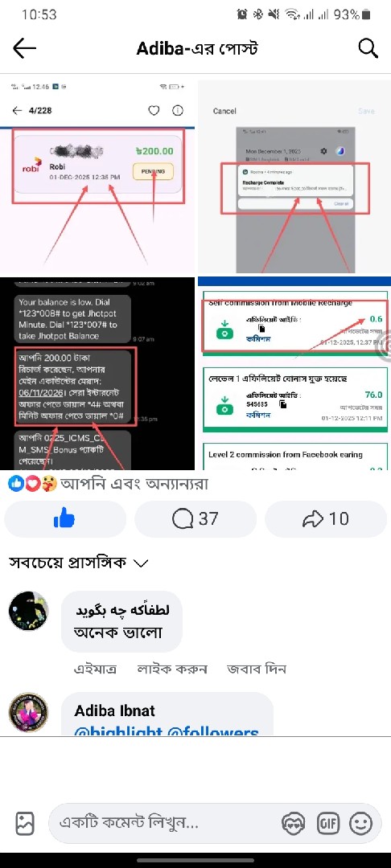Open the emoji smiley picker
This screenshot has height=868, width=391.
coord(360,824)
